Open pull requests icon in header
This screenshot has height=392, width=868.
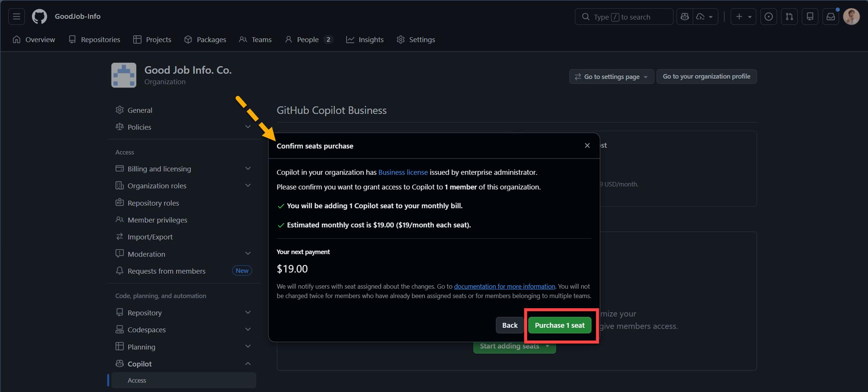(x=789, y=17)
